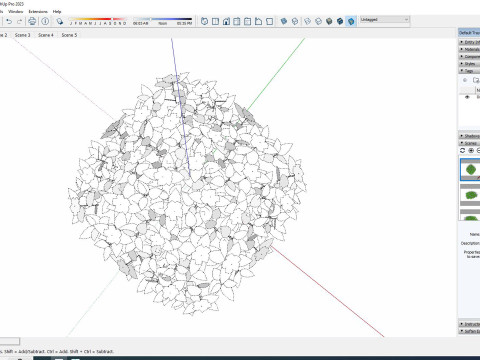Select the Iso view icon
The width and height of the screenshot is (480, 360).
(204, 21)
